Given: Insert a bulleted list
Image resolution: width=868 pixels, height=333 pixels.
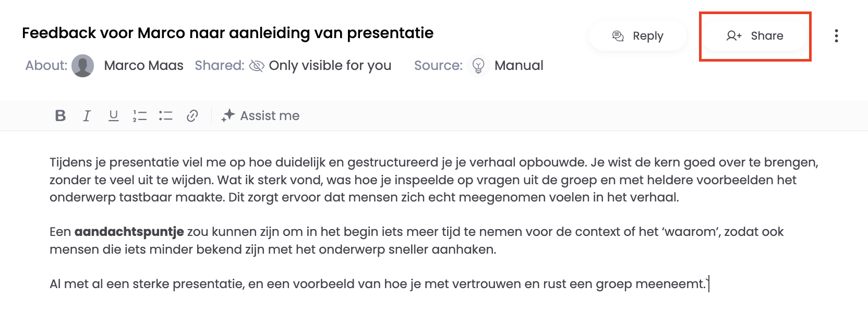Looking at the screenshot, I should click(166, 115).
